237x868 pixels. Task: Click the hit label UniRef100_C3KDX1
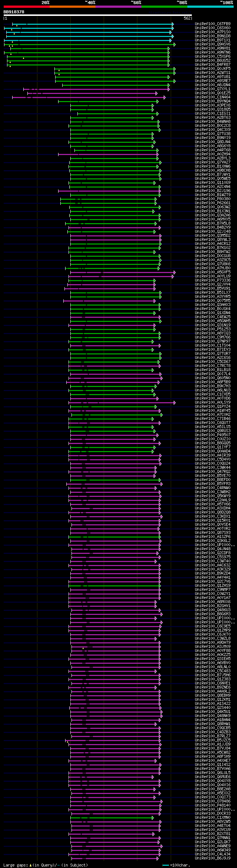point(213,517)
